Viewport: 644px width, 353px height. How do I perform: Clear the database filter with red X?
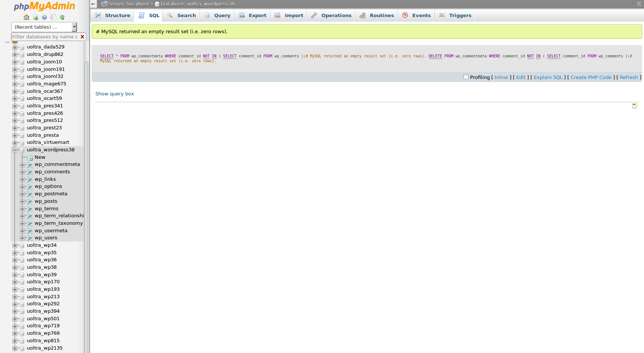[x=82, y=37]
